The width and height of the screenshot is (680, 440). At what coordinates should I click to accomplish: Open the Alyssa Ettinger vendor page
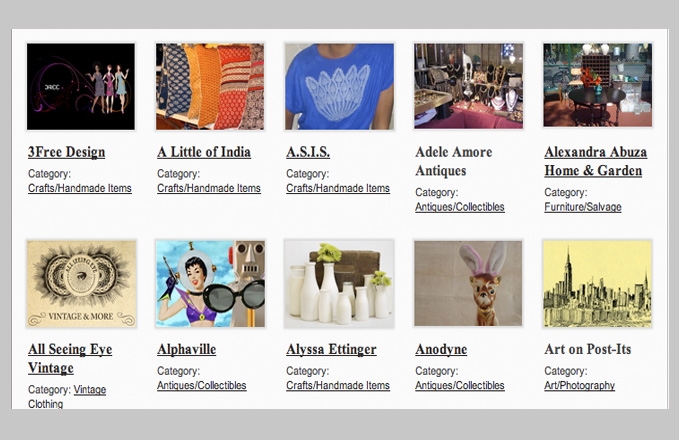click(331, 349)
